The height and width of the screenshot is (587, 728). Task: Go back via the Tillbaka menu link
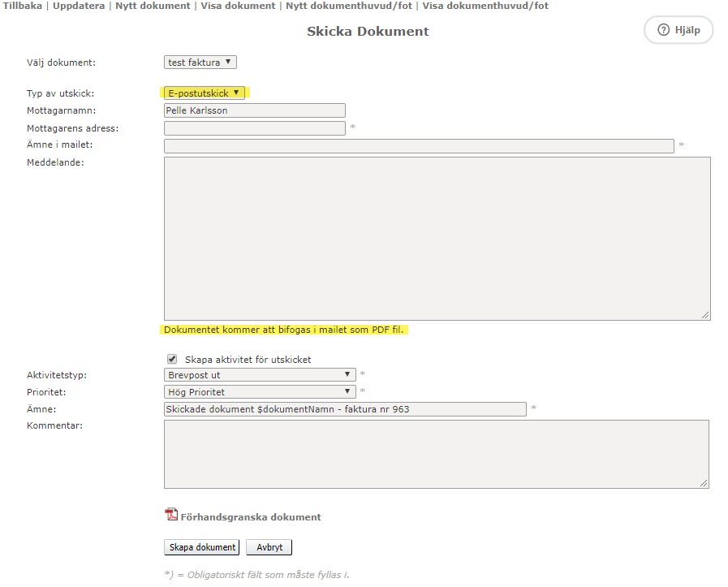click(23, 6)
